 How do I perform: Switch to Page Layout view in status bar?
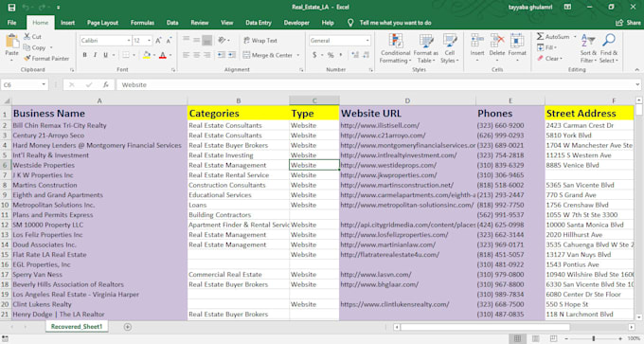536,338
